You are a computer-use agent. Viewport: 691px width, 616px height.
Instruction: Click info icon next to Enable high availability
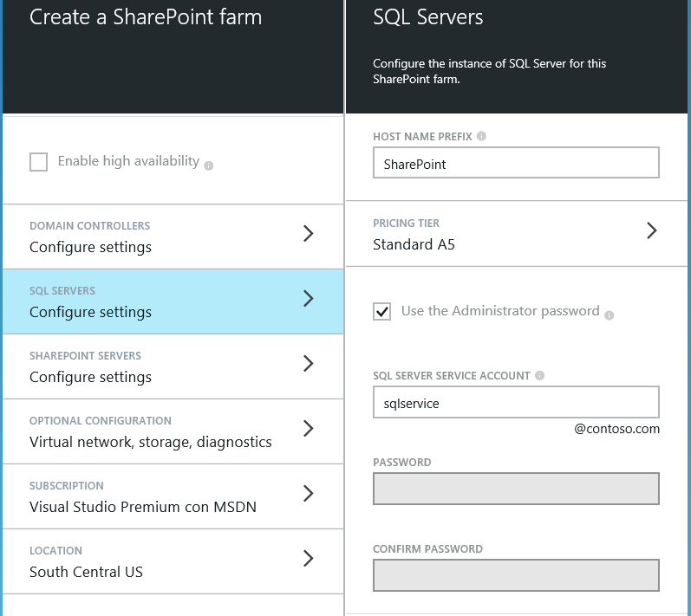pyautogui.click(x=209, y=165)
